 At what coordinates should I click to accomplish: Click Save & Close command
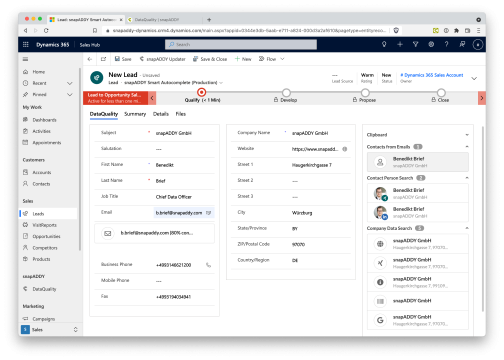210,59
